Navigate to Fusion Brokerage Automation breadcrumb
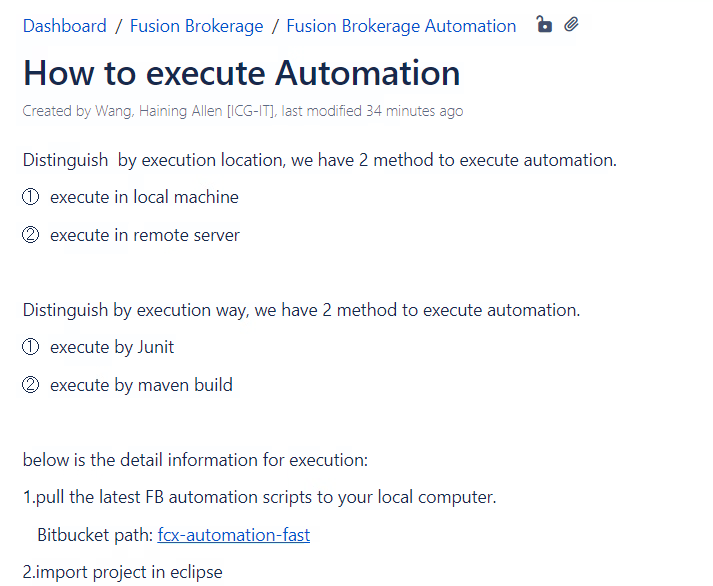The image size is (713, 586). click(x=401, y=26)
